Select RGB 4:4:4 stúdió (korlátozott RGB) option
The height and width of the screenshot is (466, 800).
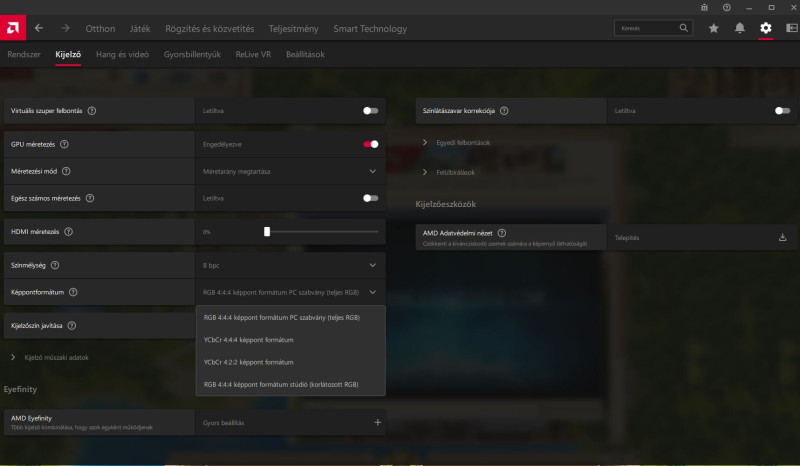(x=290, y=384)
